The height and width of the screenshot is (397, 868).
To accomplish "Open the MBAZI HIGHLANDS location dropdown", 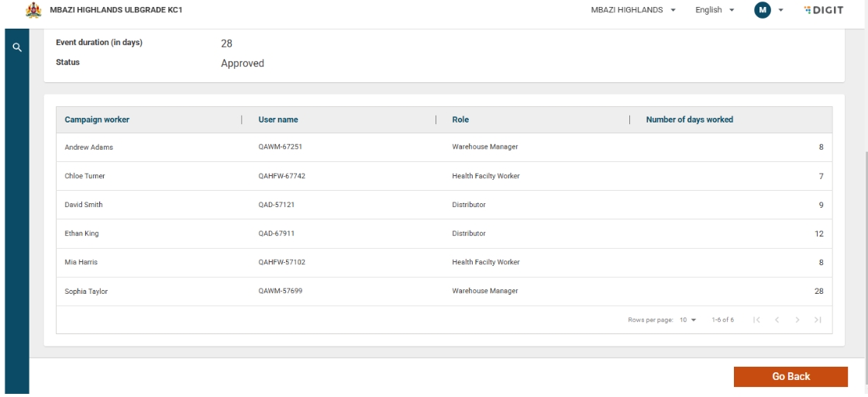I will [634, 10].
